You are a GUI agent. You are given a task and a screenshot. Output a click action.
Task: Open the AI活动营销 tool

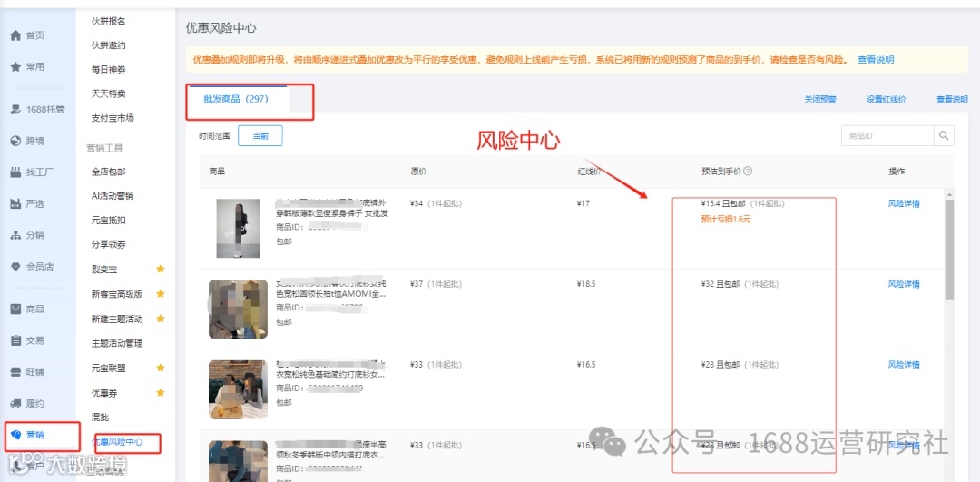tap(113, 196)
